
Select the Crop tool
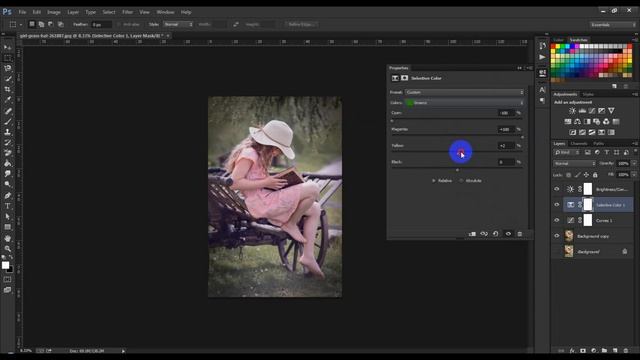coord(7,89)
